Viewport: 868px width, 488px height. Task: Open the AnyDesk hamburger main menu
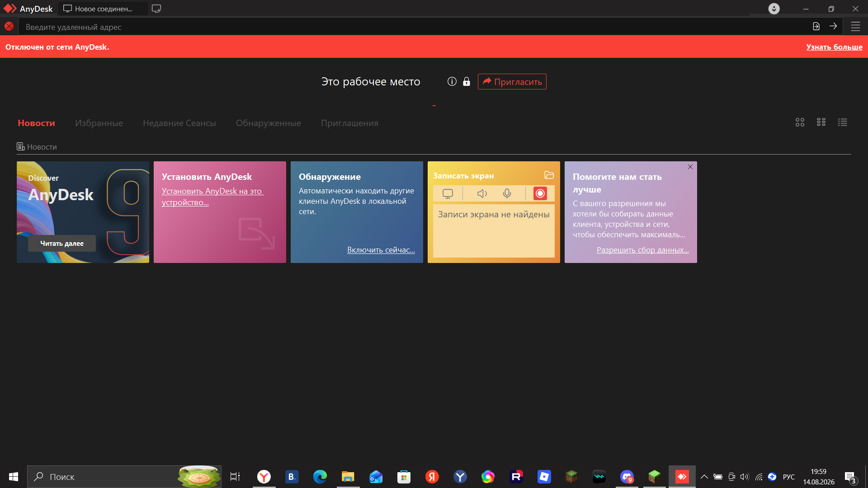[855, 27]
